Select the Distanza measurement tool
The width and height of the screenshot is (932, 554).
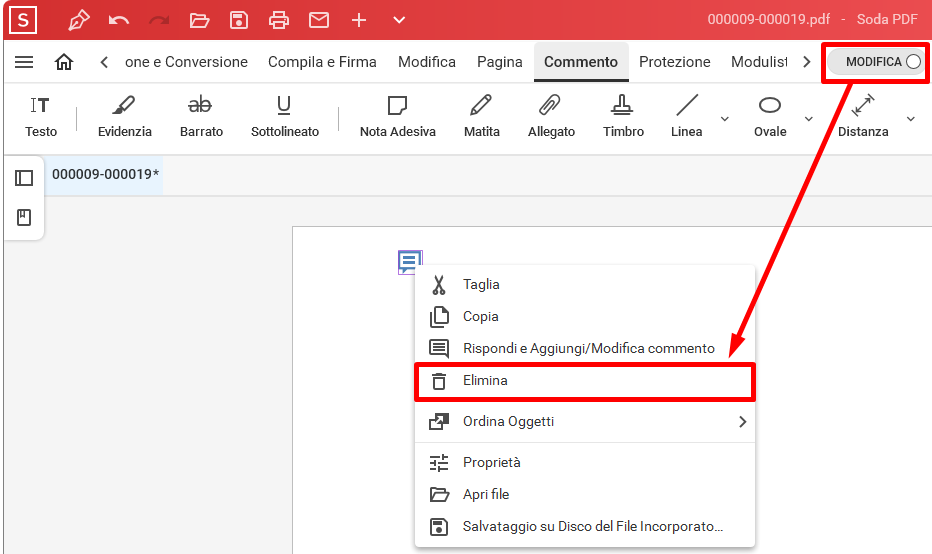pyautogui.click(x=863, y=117)
